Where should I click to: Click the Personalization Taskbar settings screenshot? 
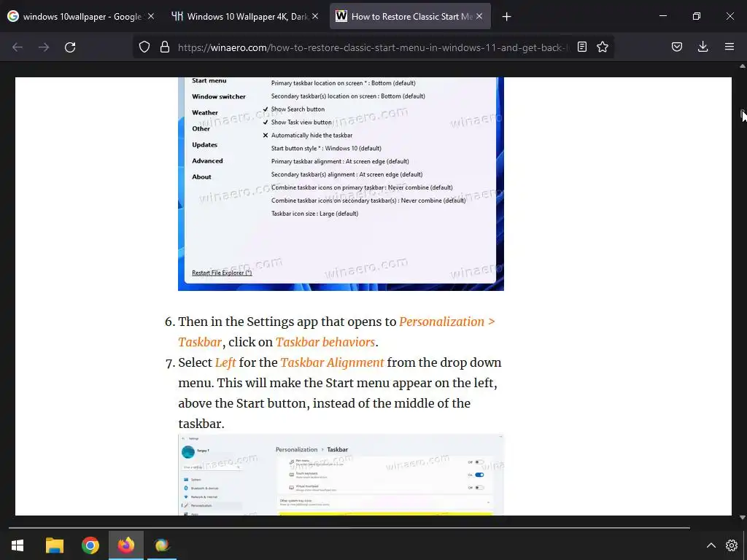pos(341,475)
